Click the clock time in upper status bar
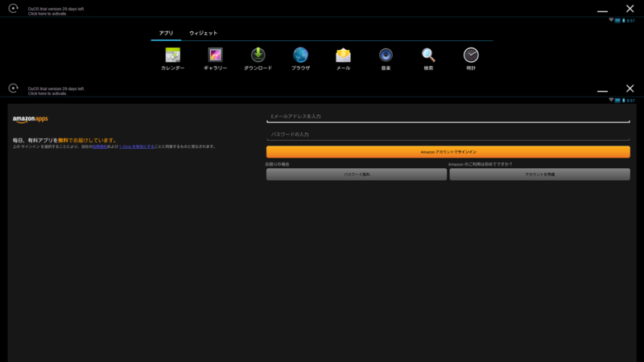Viewport: 644px width, 362px height. 631,21
